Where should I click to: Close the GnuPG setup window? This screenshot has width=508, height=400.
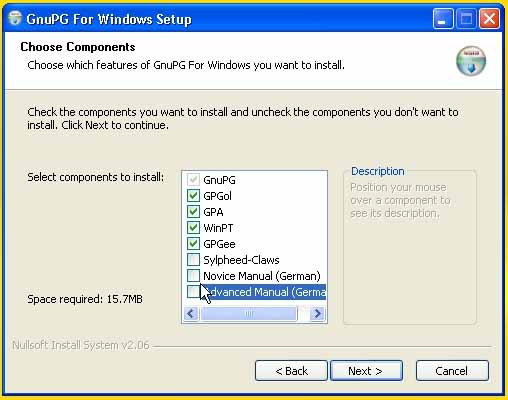point(489,19)
